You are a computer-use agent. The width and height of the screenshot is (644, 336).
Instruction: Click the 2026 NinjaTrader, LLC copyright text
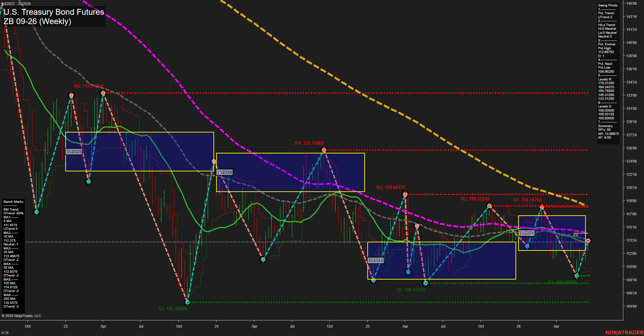tap(21, 316)
